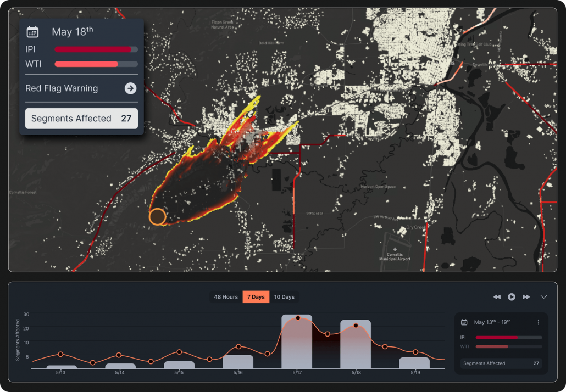Click the calendar icon beside May 18th

tap(32, 32)
